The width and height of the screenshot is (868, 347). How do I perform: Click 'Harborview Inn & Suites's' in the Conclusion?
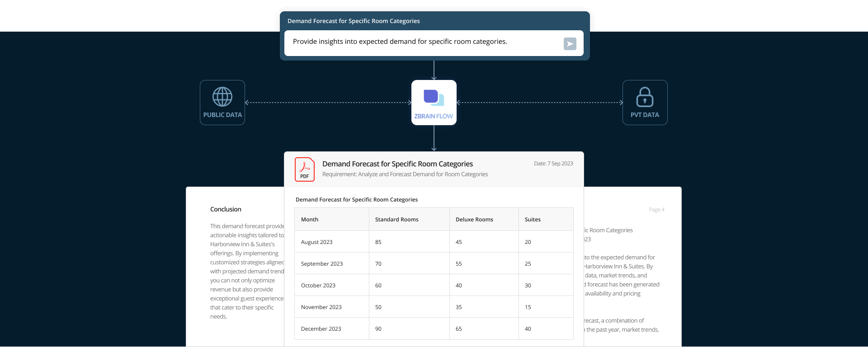242,244
